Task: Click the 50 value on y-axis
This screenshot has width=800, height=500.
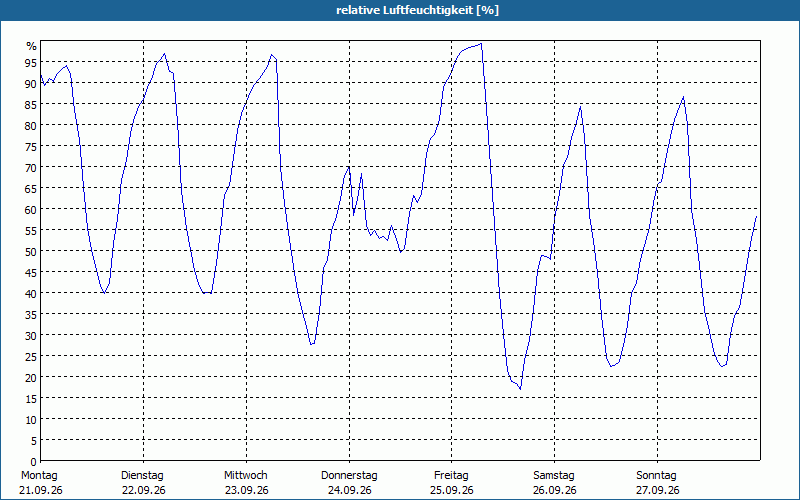Action: click(31, 251)
